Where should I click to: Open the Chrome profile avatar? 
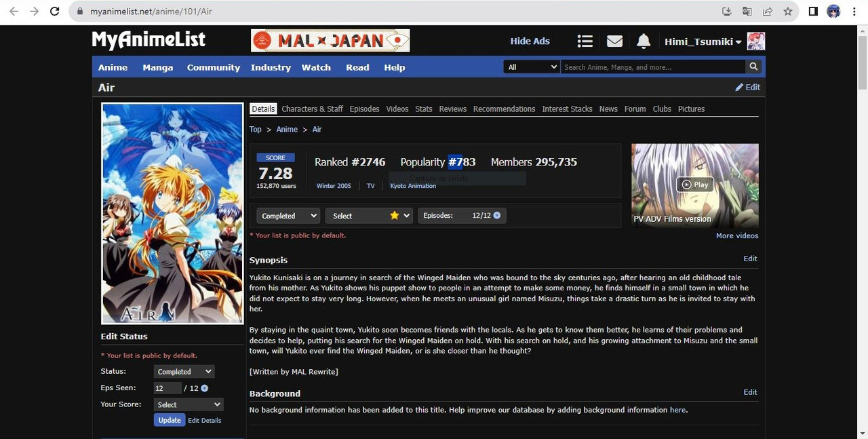click(x=833, y=12)
